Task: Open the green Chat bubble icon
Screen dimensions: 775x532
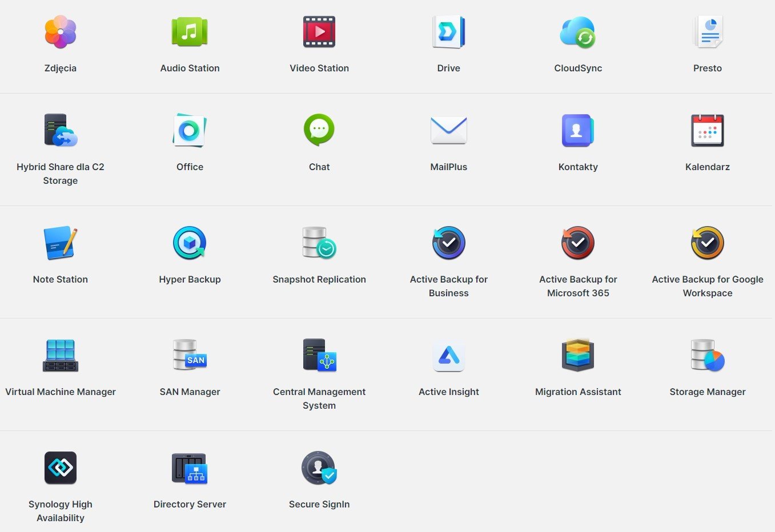Action: [x=319, y=130]
